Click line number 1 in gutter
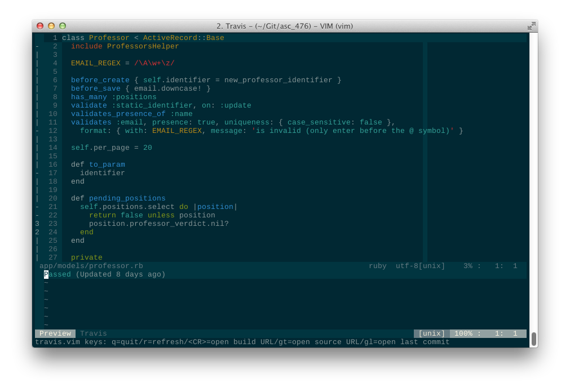The height and width of the screenshot is (392, 570). pos(55,38)
